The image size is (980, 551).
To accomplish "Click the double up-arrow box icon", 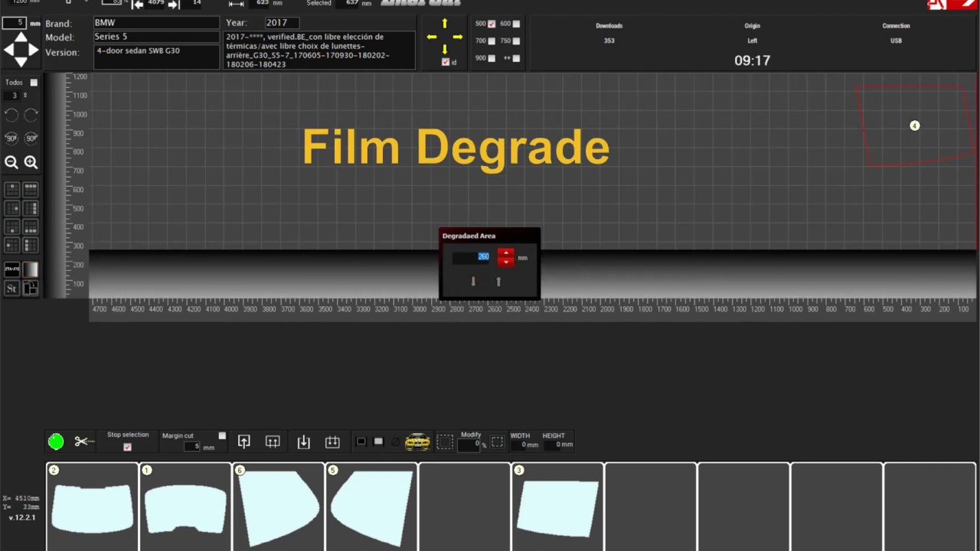I will 273,442.
